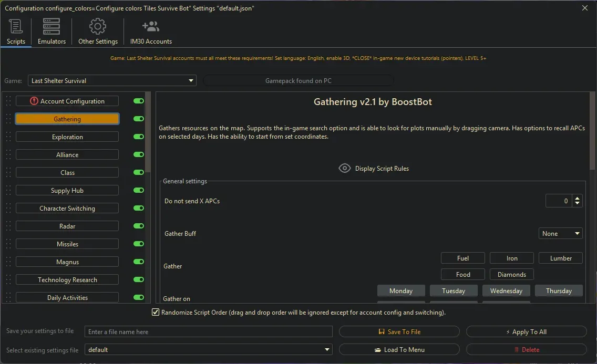
Task: Open the Account Configuration script
Action: click(67, 101)
